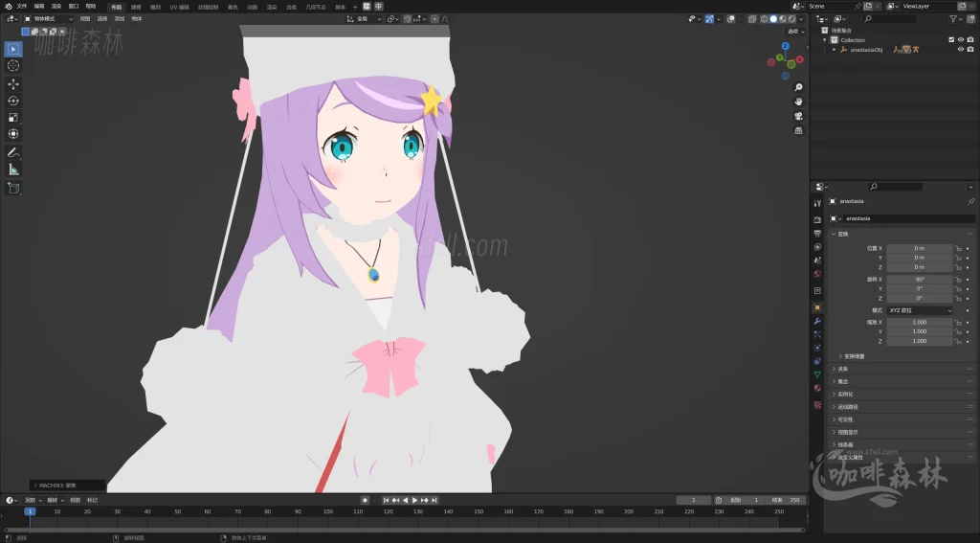Toggle the camera view icon
Image resolution: width=980 pixels, height=543 pixels.
coord(798,116)
